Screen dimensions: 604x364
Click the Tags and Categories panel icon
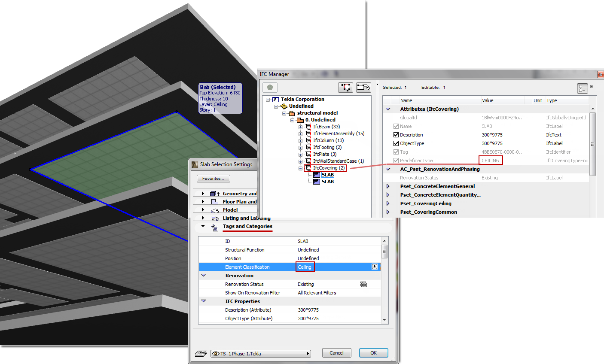pyautogui.click(x=215, y=227)
